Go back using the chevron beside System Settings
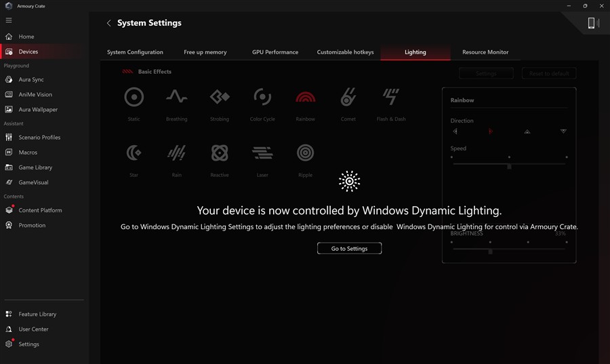The width and height of the screenshot is (610, 364). (108, 23)
